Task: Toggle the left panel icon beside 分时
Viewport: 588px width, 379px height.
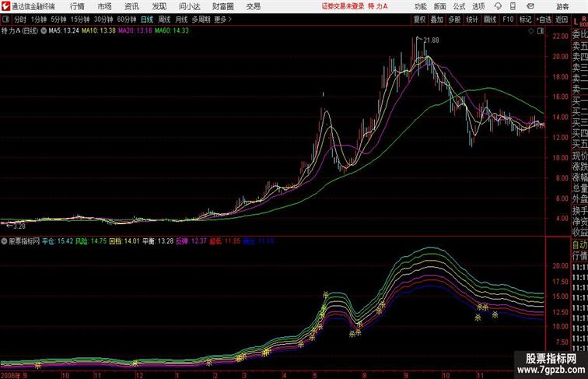Action: tap(5, 19)
